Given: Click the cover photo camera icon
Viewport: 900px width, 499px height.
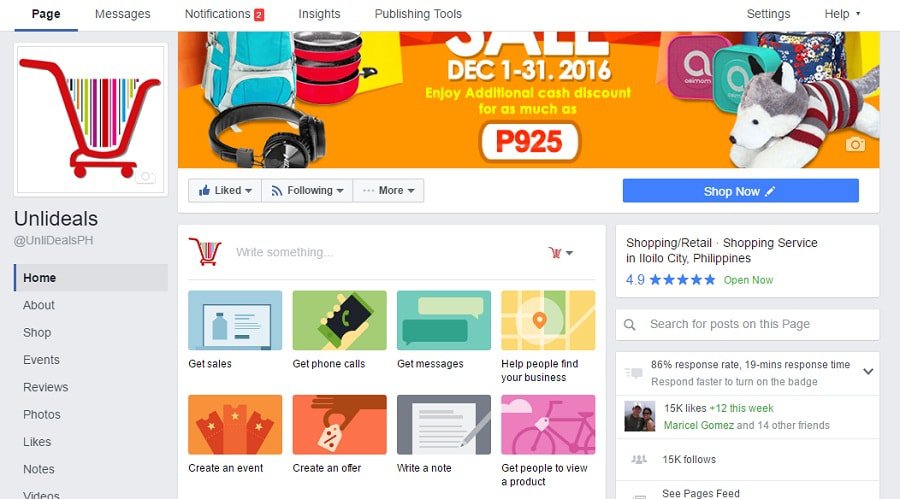Looking at the screenshot, I should (x=855, y=145).
